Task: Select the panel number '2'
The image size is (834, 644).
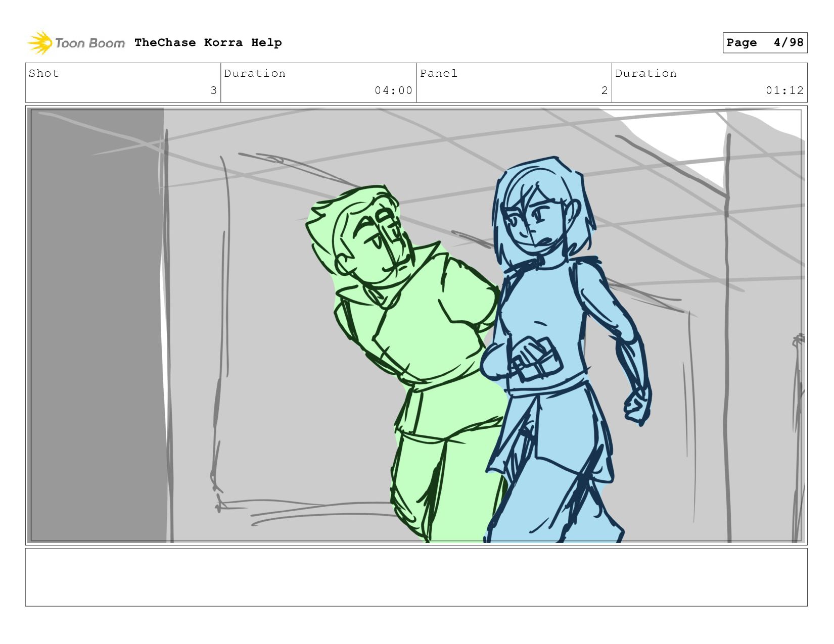Action: [x=605, y=90]
